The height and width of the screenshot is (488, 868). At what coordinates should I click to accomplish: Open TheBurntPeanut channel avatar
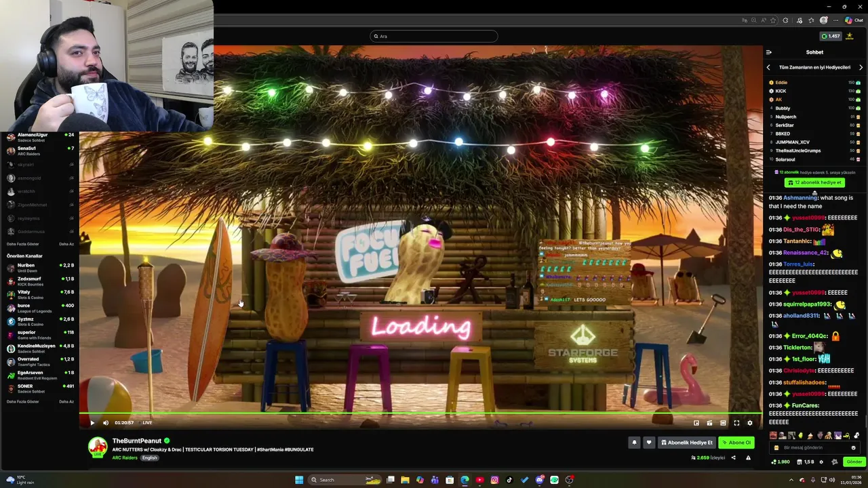point(98,446)
